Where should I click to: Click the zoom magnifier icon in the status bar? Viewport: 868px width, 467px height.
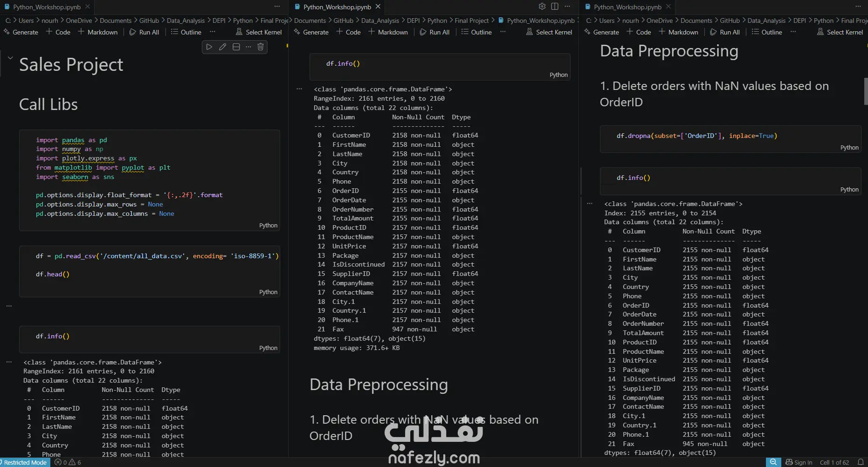coord(773,462)
